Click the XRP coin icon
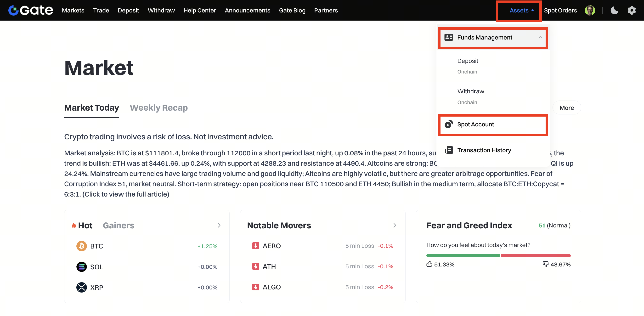The height and width of the screenshot is (316, 644). pos(81,287)
